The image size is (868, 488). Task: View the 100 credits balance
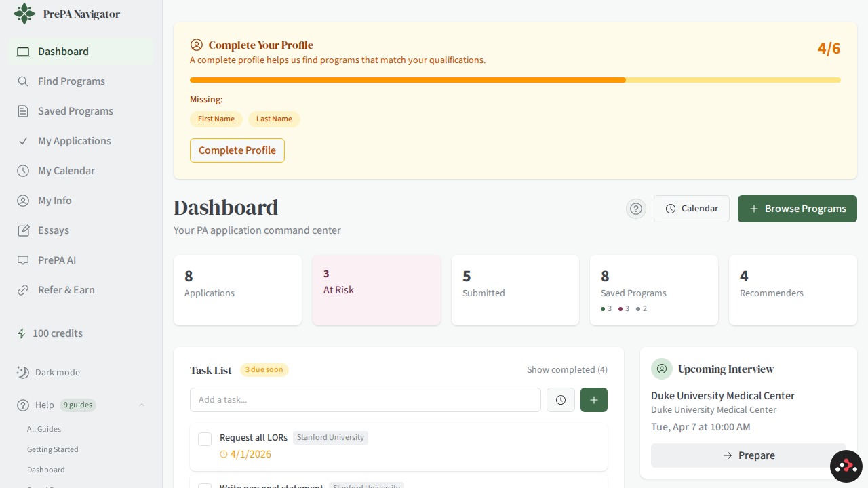(x=58, y=333)
